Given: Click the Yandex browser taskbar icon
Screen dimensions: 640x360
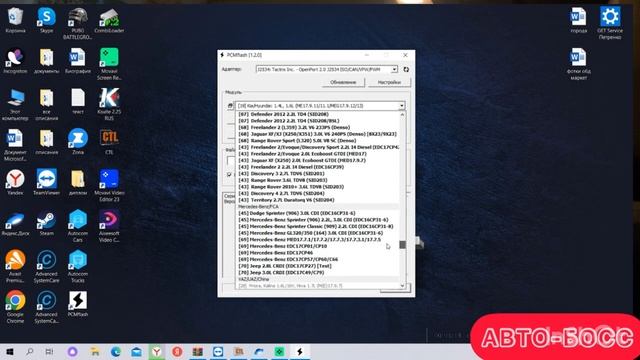Looking at the screenshot, I should (x=156, y=351).
